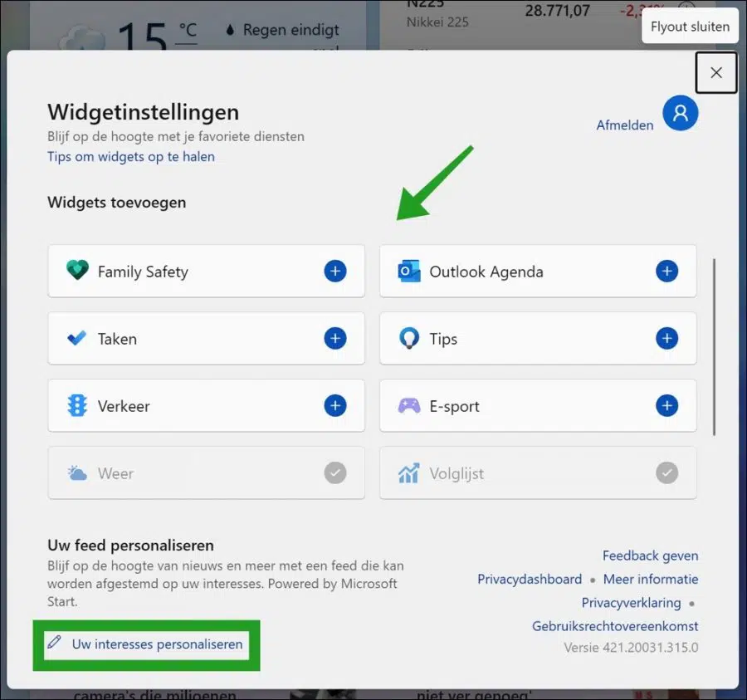Add the Outlook Agenda widget with plus icon

(666, 272)
